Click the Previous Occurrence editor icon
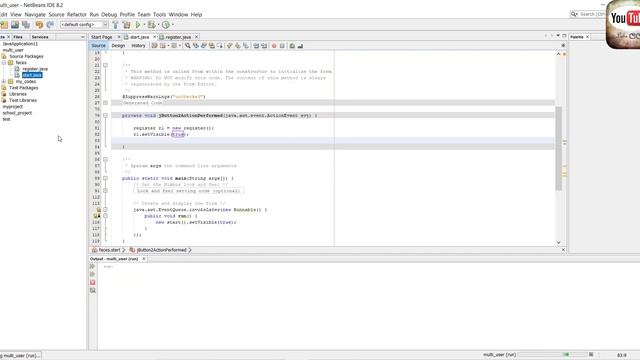 [x=196, y=46]
